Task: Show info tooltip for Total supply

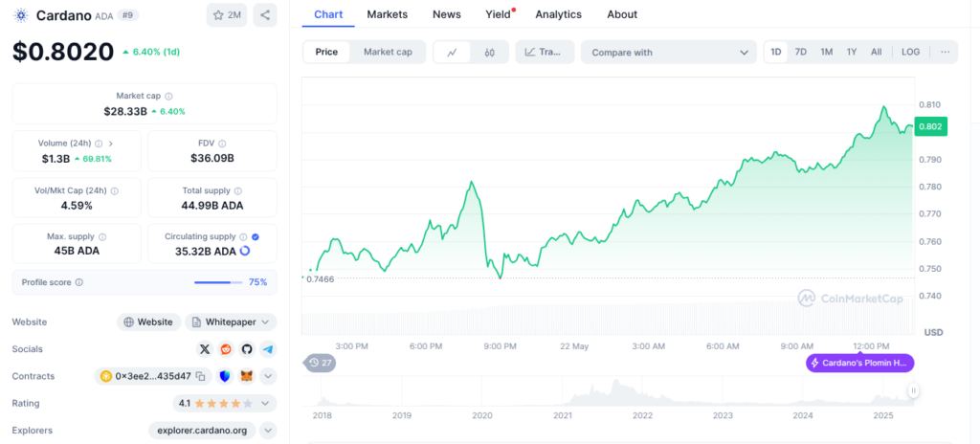Action: (x=238, y=190)
